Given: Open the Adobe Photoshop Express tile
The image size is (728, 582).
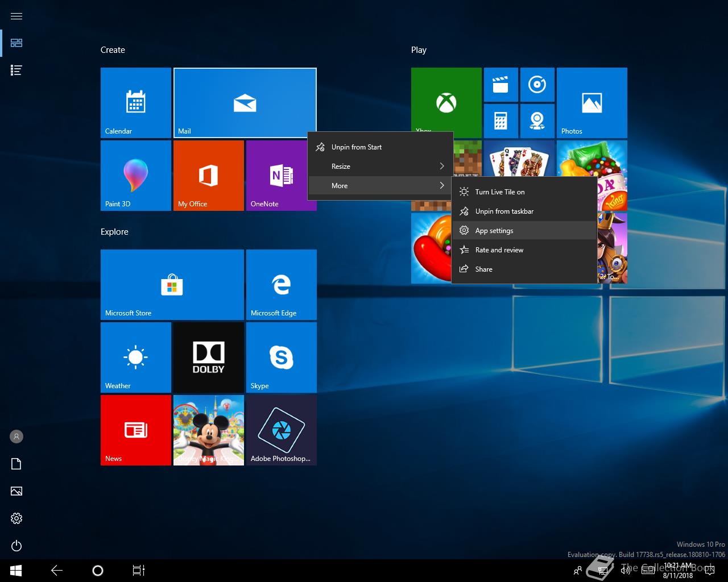Looking at the screenshot, I should coord(282,430).
